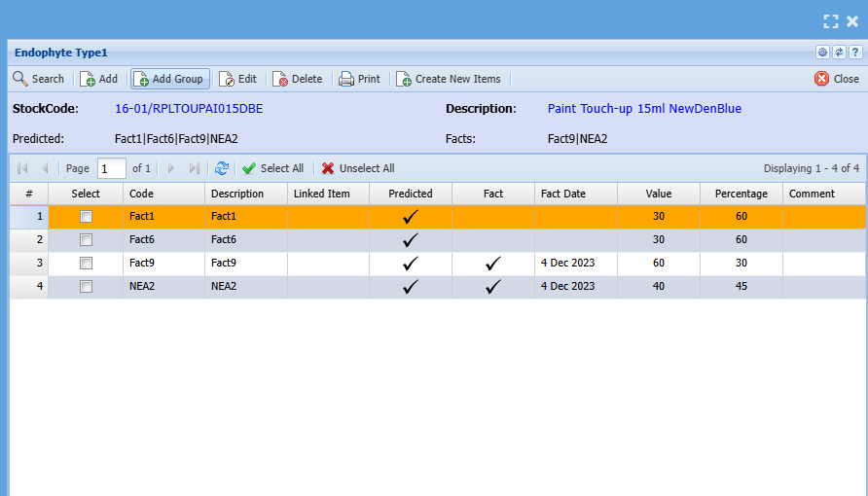This screenshot has height=496, width=868.
Task: Toggle fullscreen with the expand icon
Action: [830, 20]
